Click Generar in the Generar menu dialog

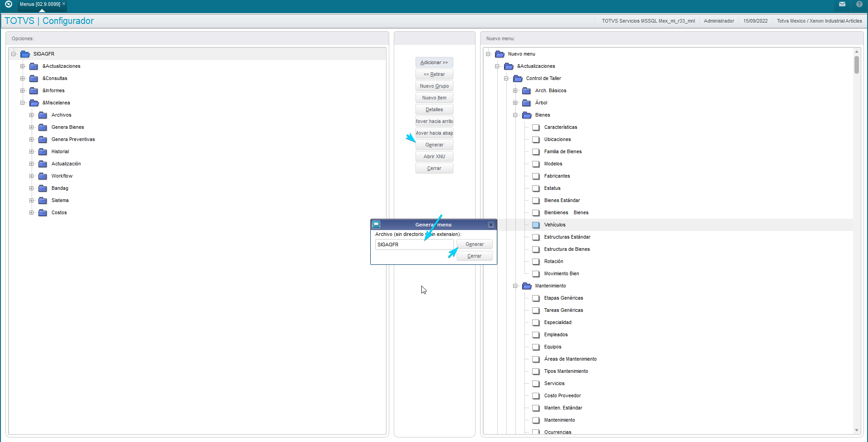coord(474,244)
